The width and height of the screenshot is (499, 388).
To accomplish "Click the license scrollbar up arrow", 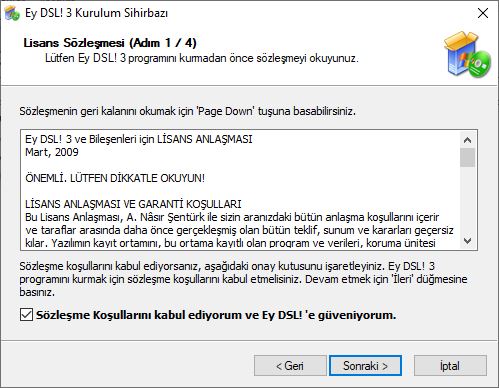I will pos(467,140).
